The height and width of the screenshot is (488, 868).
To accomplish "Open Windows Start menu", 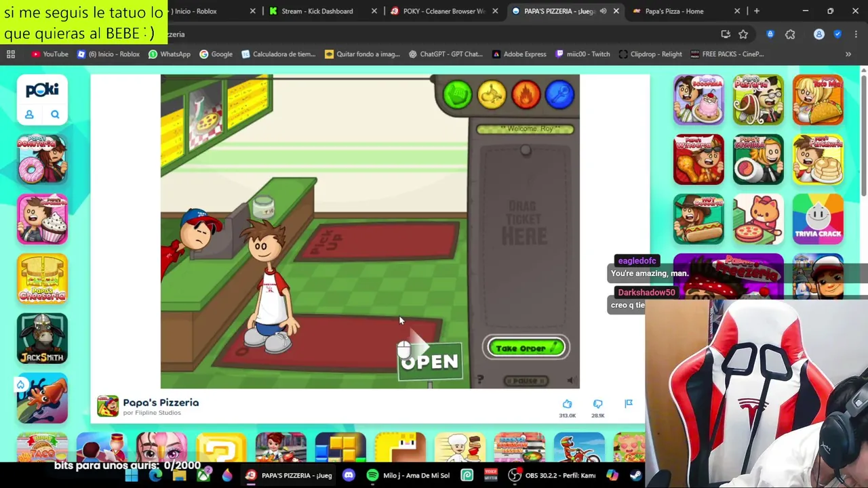I will (x=132, y=475).
